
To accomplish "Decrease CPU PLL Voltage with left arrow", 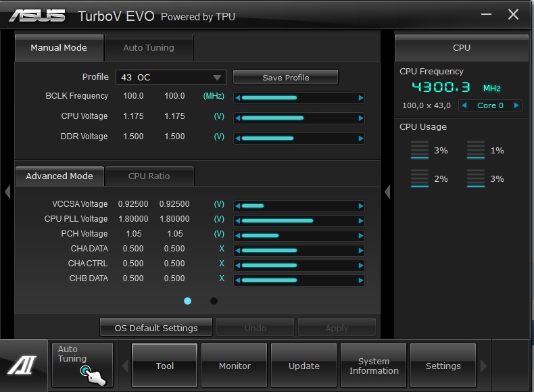I will point(238,221).
